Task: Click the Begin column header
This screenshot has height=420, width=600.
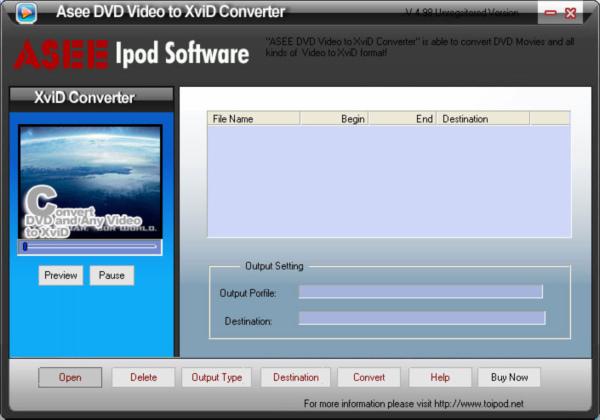Action: click(334, 118)
